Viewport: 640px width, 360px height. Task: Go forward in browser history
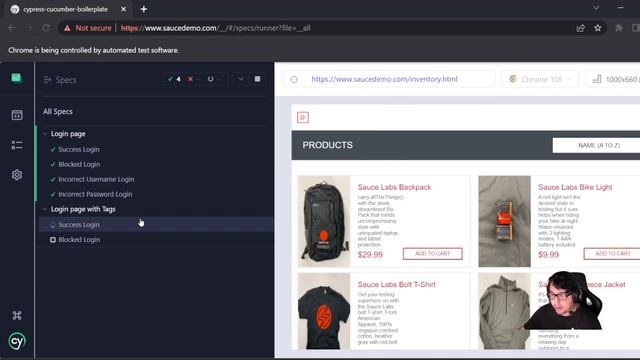29,28
